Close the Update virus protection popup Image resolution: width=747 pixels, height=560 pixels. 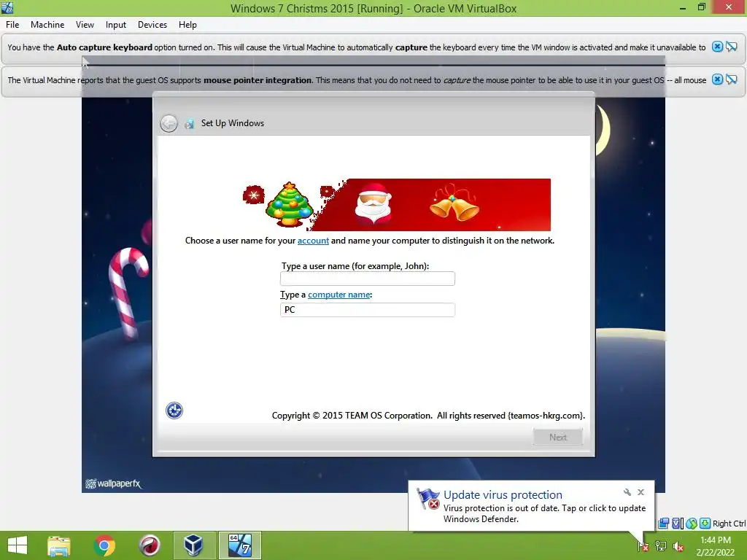[640, 492]
